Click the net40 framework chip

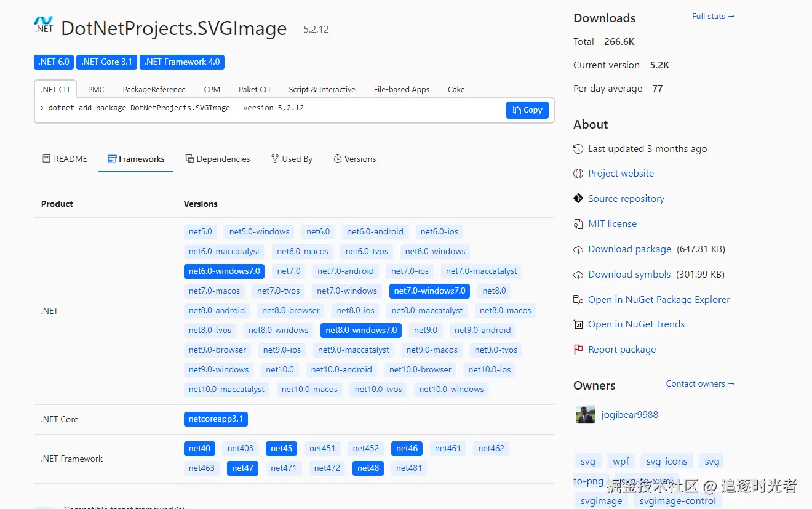(x=199, y=449)
